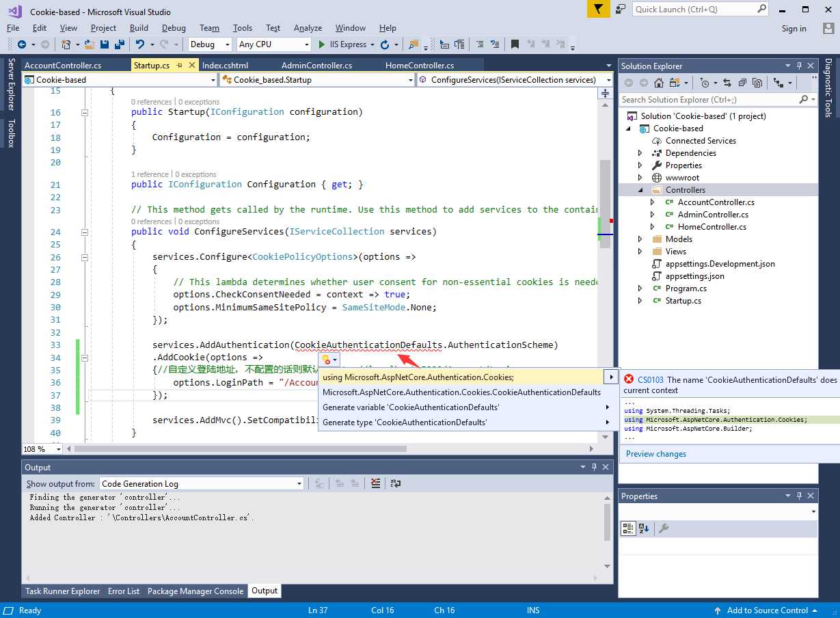Toggle Show All Files in Solution Explorer
The image size is (840, 618).
(757, 83)
